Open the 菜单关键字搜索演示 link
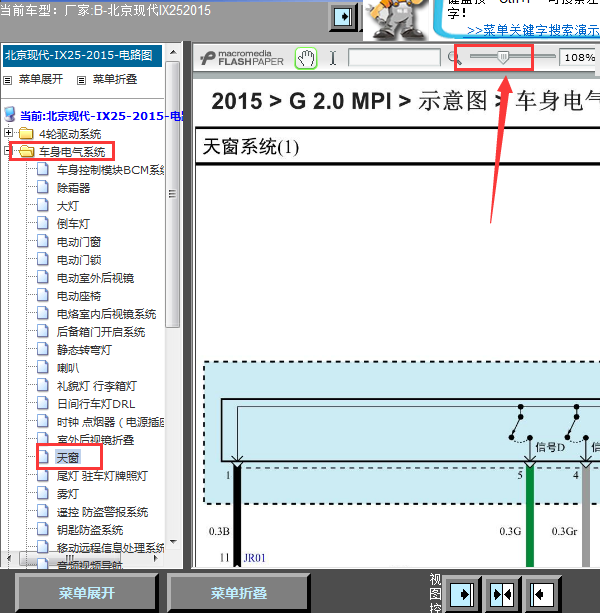The height and width of the screenshot is (613, 600). coord(533,30)
